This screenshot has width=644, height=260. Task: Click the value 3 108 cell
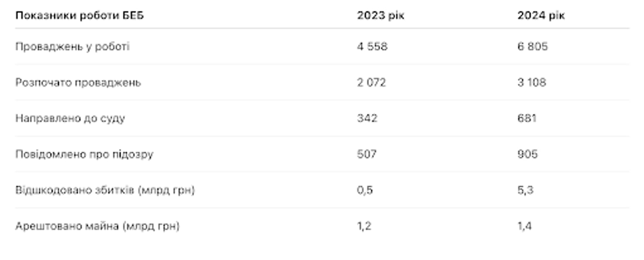tap(531, 83)
